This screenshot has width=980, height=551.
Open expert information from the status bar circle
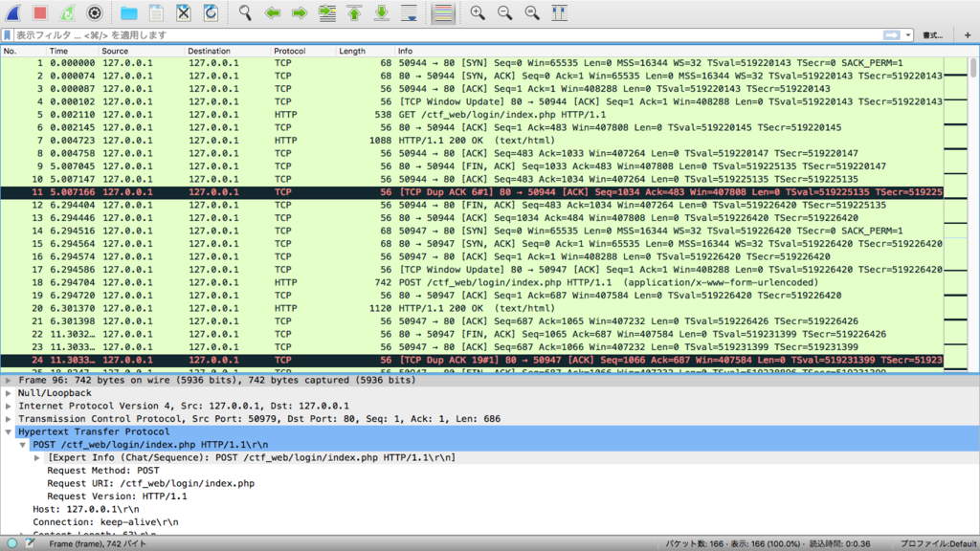[11, 543]
